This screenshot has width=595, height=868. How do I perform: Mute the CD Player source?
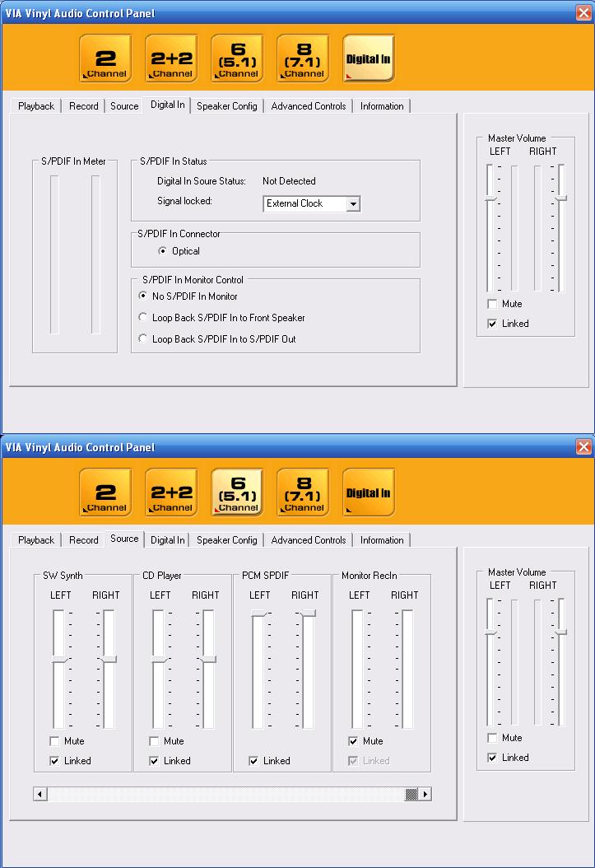(154, 741)
